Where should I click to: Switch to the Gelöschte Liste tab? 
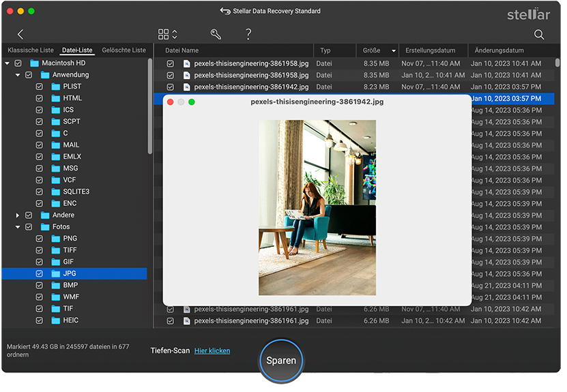(123, 50)
